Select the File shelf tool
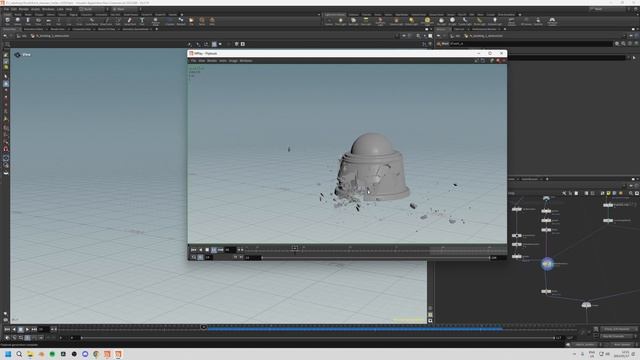640x360 pixels. pyautogui.click(x=191, y=20)
